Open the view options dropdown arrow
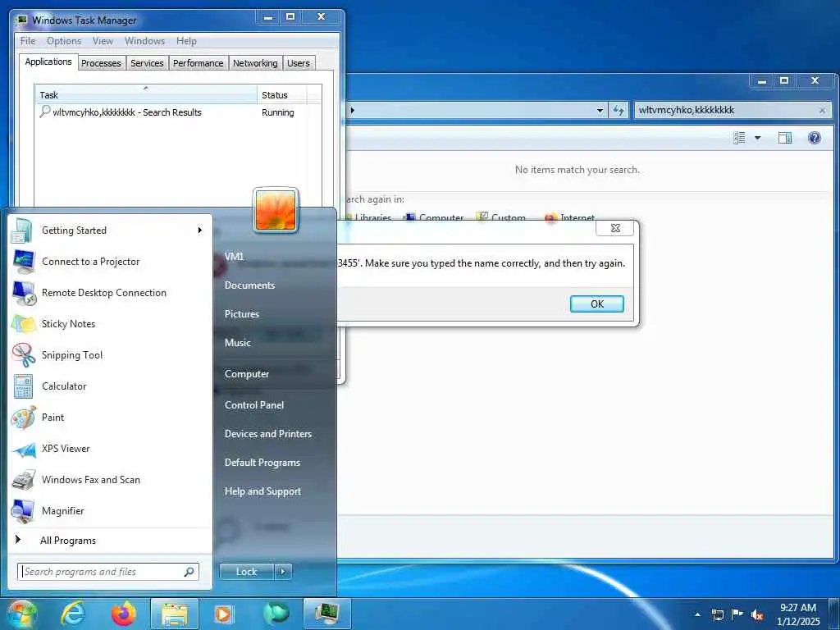This screenshot has height=630, width=840. pos(757,138)
